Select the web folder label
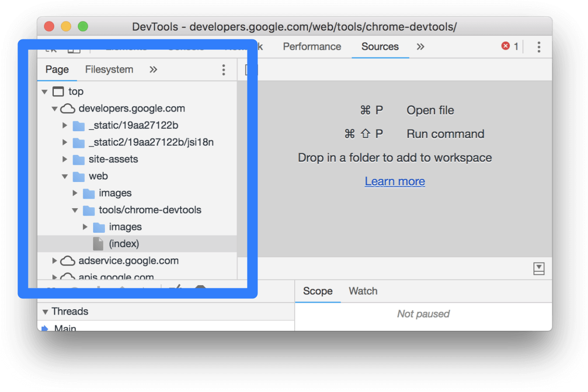Viewport: 588px width, 392px height. 98,176
